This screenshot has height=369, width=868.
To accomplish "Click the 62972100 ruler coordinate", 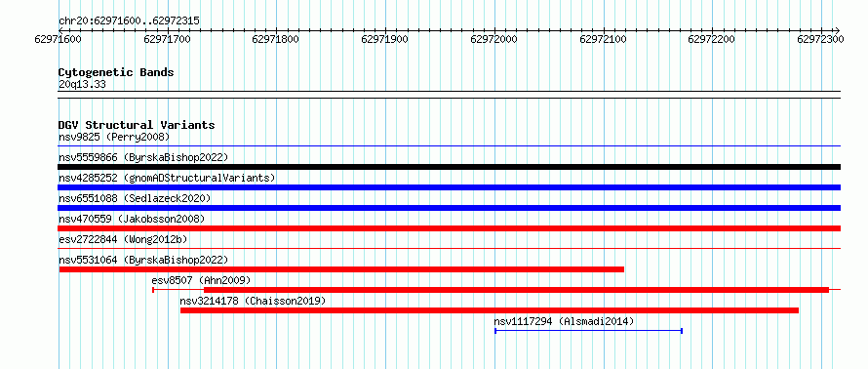I will tap(603, 39).
